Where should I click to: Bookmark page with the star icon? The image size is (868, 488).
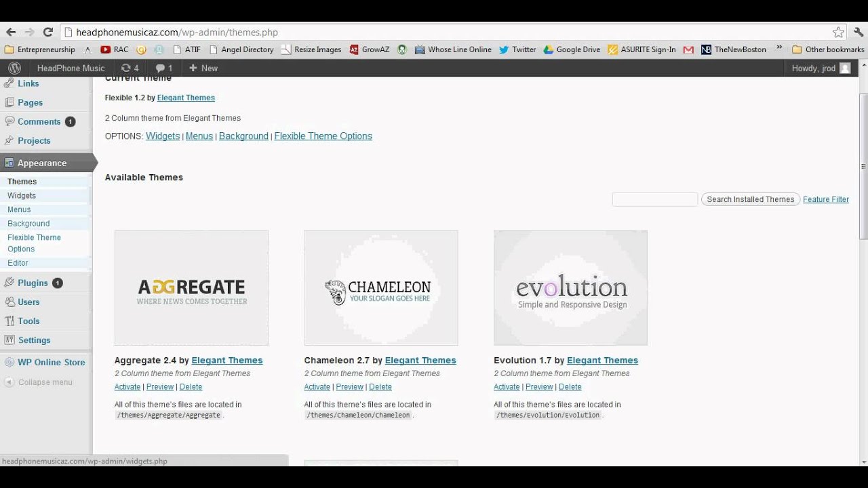(x=838, y=32)
